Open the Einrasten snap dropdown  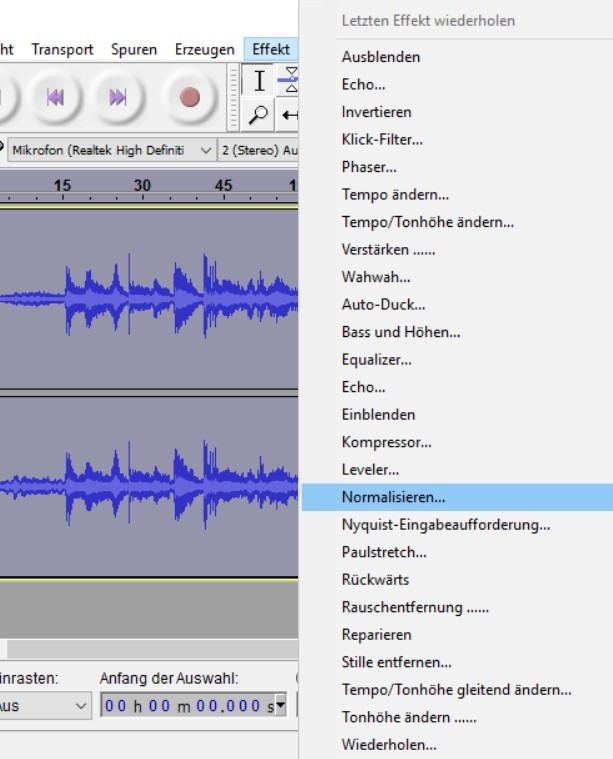point(45,706)
